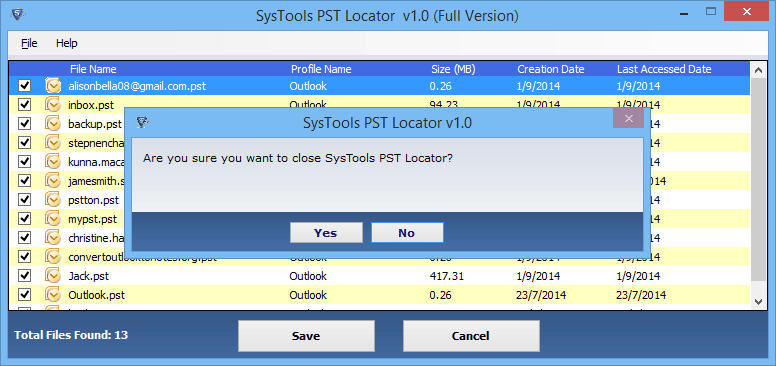Click Yes to confirm closing

(326, 233)
